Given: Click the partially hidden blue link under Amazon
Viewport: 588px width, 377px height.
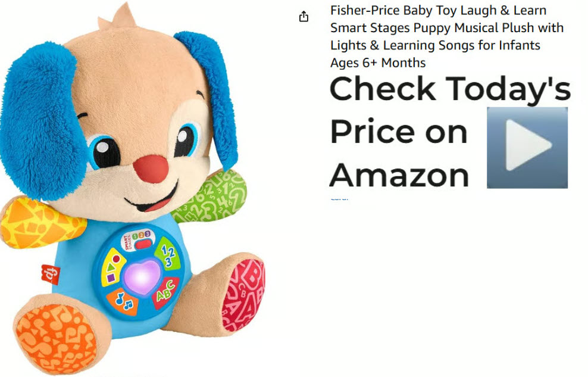Looking at the screenshot, I should [339, 198].
